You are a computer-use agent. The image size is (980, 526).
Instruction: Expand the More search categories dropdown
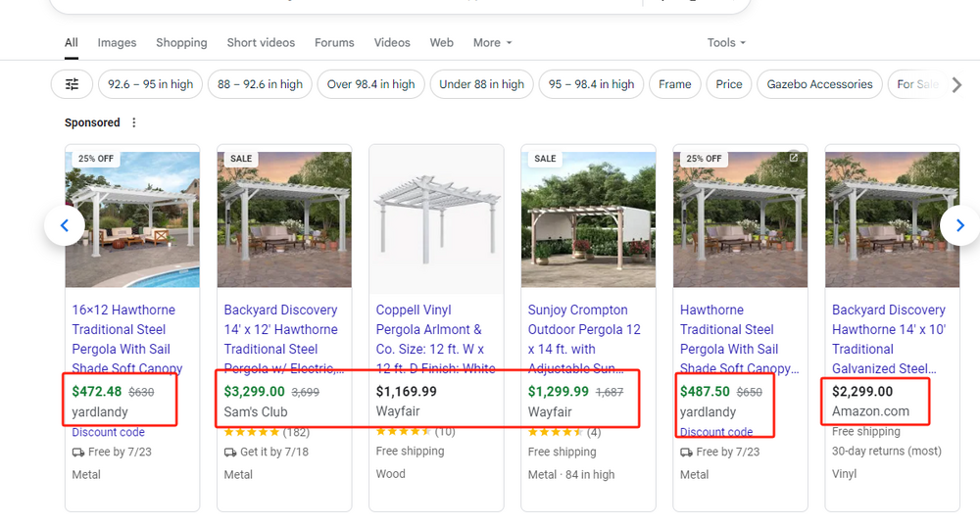pos(492,43)
